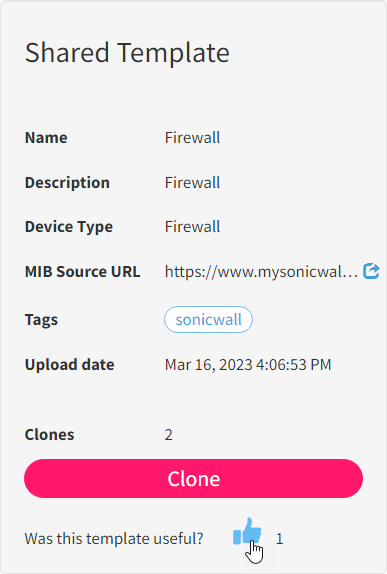Click the Clones label
The height and width of the screenshot is (574, 387).
pyautogui.click(x=49, y=435)
